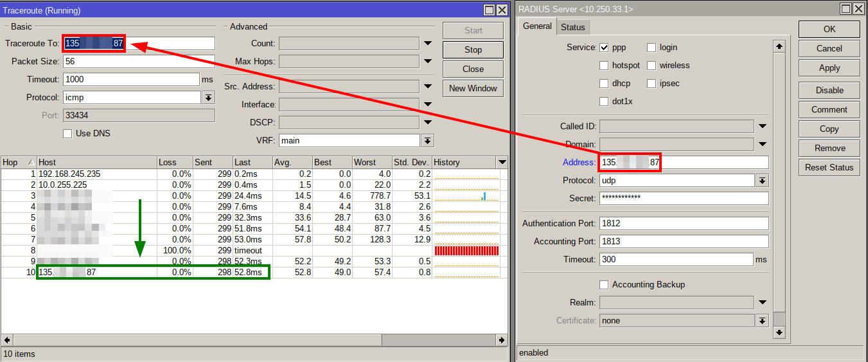Enable the login service checkbox
The height and width of the screenshot is (362, 868).
click(651, 48)
